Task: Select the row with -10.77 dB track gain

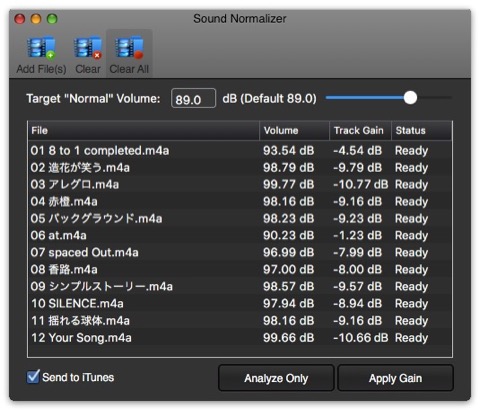Action: [x=240, y=184]
